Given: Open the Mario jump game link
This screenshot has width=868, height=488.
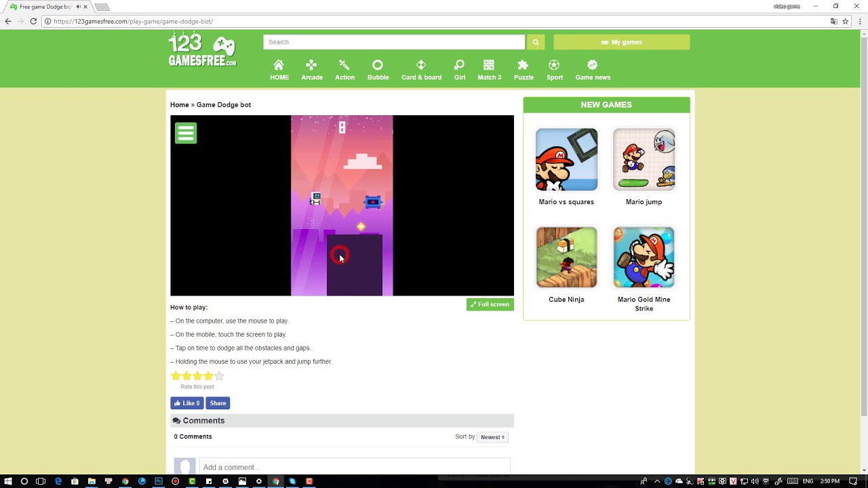Looking at the screenshot, I should 644,202.
